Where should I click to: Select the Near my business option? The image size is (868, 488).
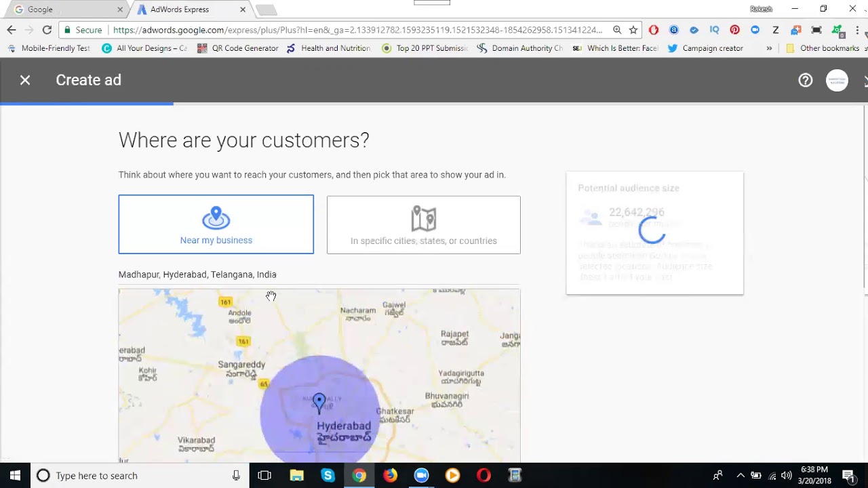pyautogui.click(x=216, y=224)
